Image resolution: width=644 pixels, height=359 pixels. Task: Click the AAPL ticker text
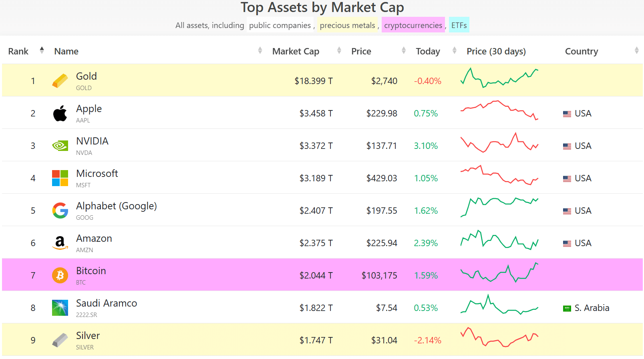click(x=83, y=120)
